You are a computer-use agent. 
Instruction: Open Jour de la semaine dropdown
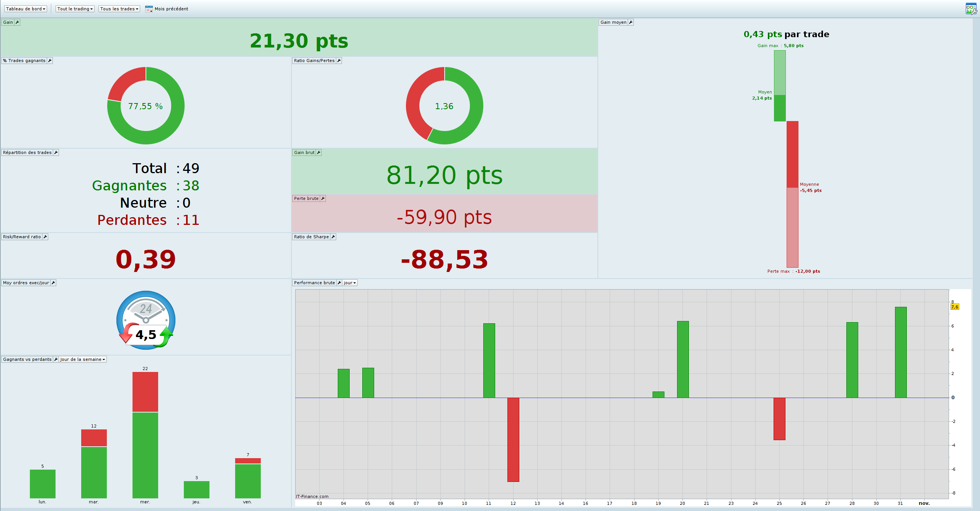82,359
